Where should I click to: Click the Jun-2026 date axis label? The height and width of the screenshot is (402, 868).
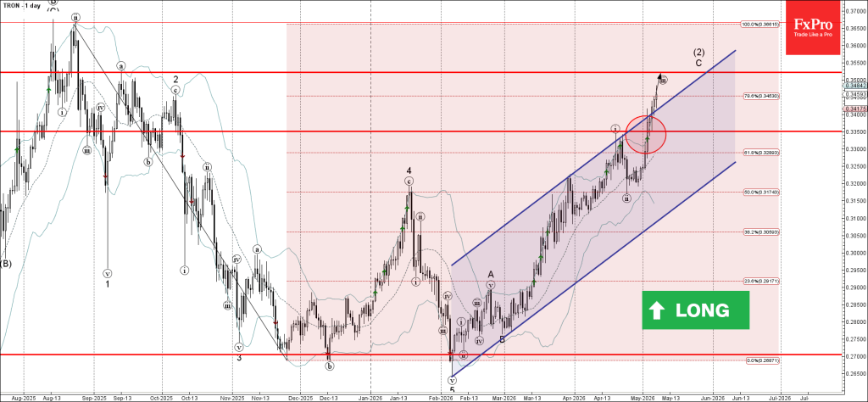712,397
